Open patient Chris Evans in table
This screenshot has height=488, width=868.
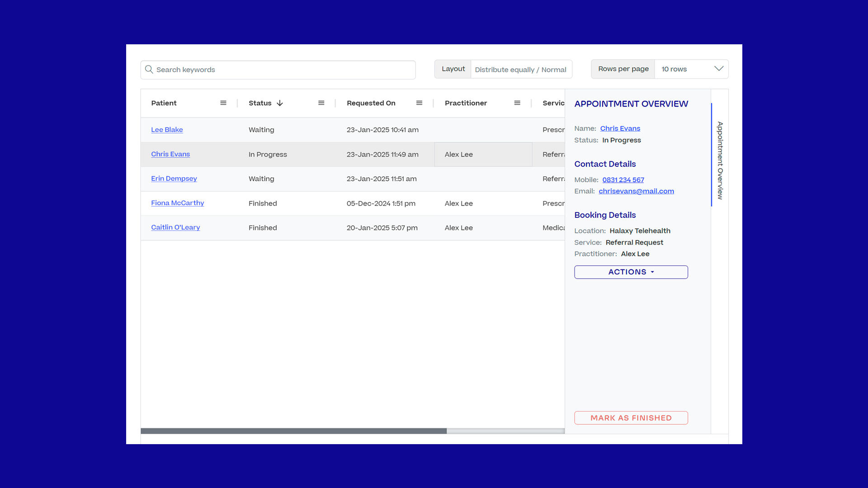(x=170, y=154)
